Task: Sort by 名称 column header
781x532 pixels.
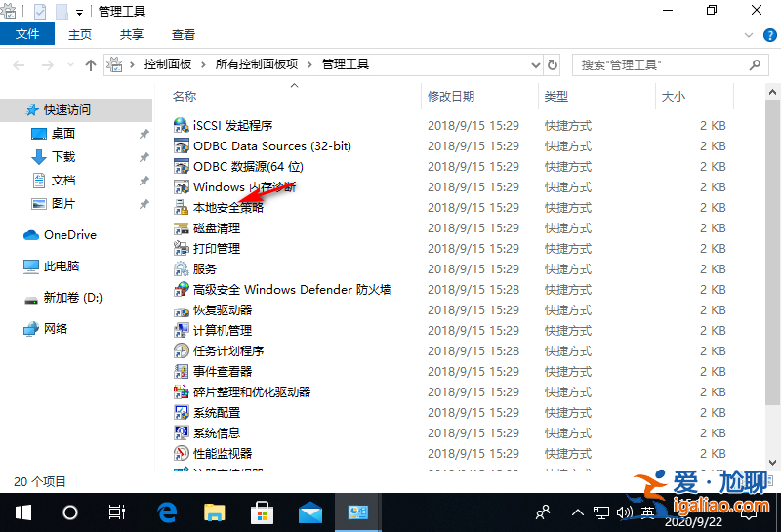Action: (x=184, y=96)
